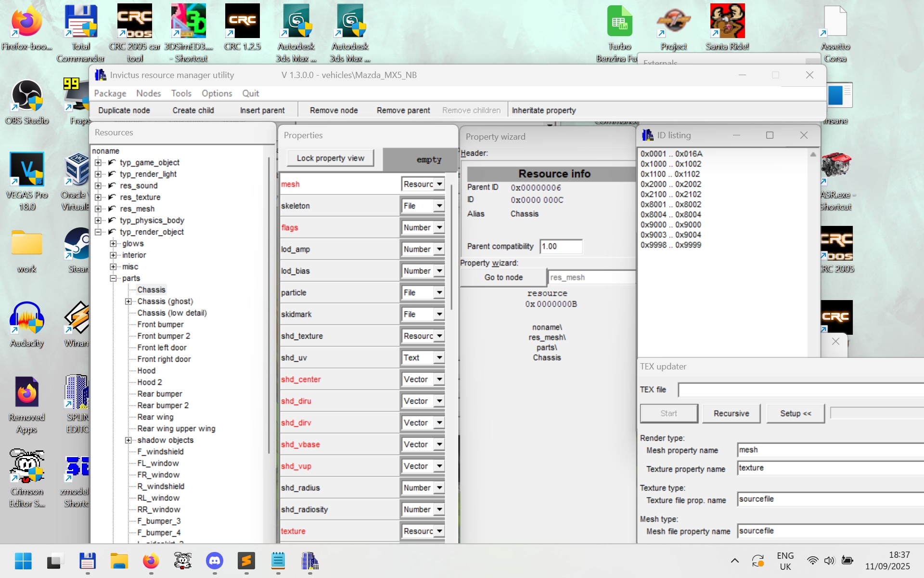Click the Firefox taskbar icon
The image size is (924, 578).
[x=151, y=561]
